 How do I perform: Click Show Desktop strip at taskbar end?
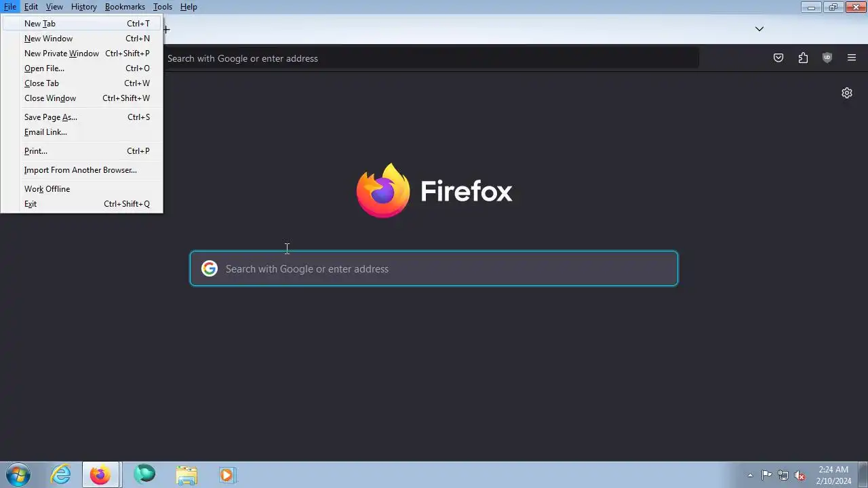click(x=863, y=474)
